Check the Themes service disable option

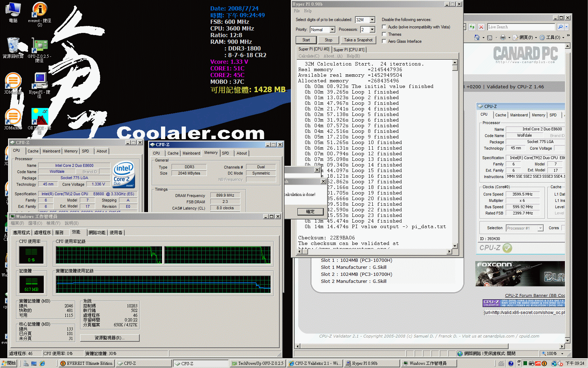pos(384,34)
